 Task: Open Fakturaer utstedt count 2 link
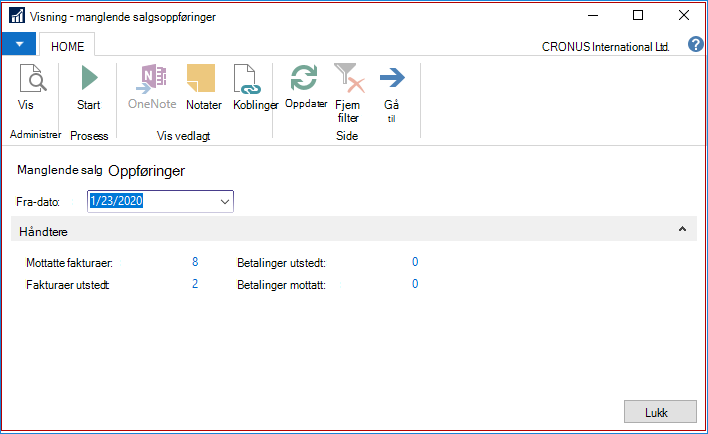point(195,284)
